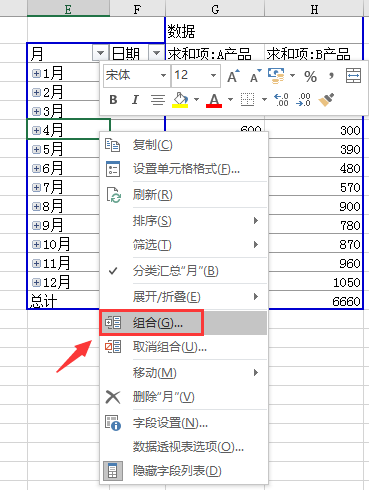Open the 日期 field filter dropdown
The height and width of the screenshot is (490, 369).
156,53
